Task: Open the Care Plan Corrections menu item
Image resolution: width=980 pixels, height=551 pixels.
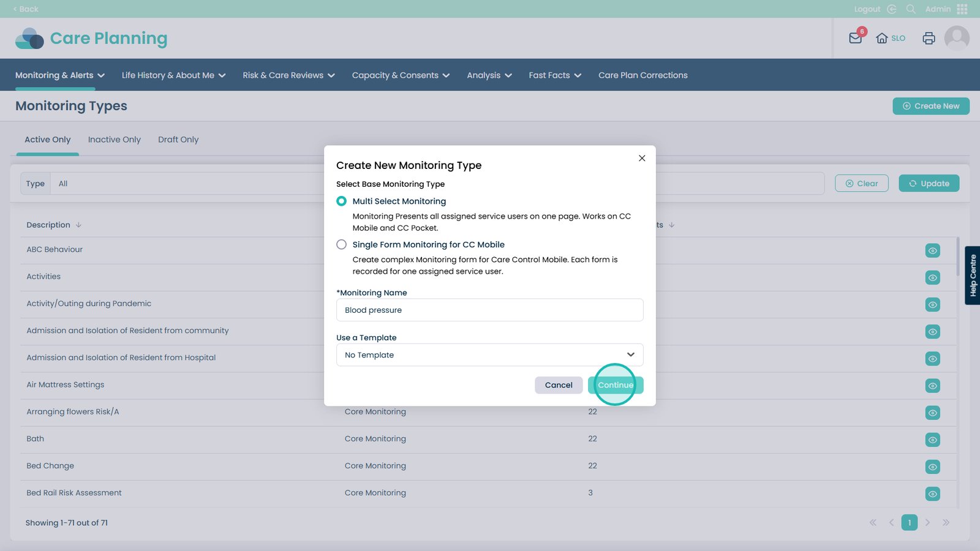Action: [x=643, y=75]
